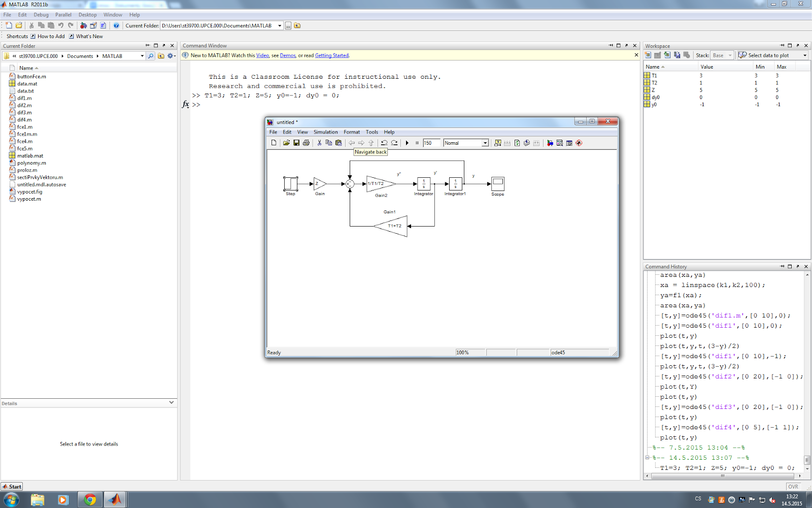Paste icon in Simulink toolbar

coord(339,143)
